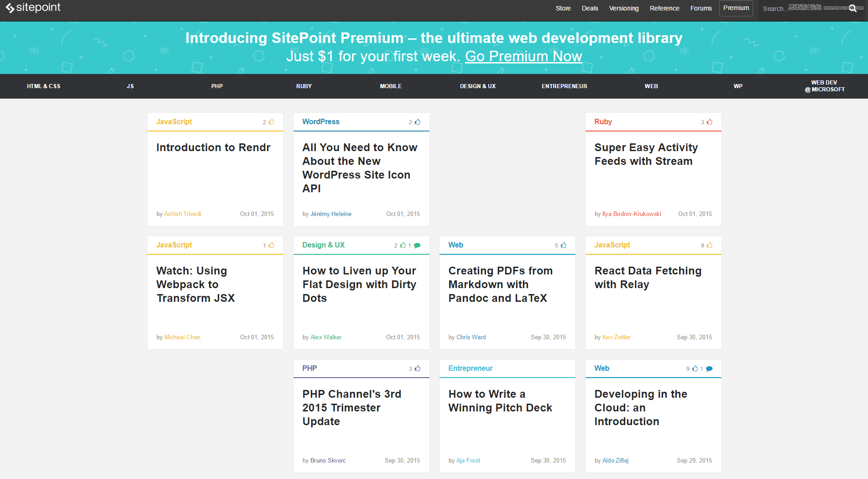Viewport: 868px width, 479px height.
Task: Visit the Forums
Action: 701,8
